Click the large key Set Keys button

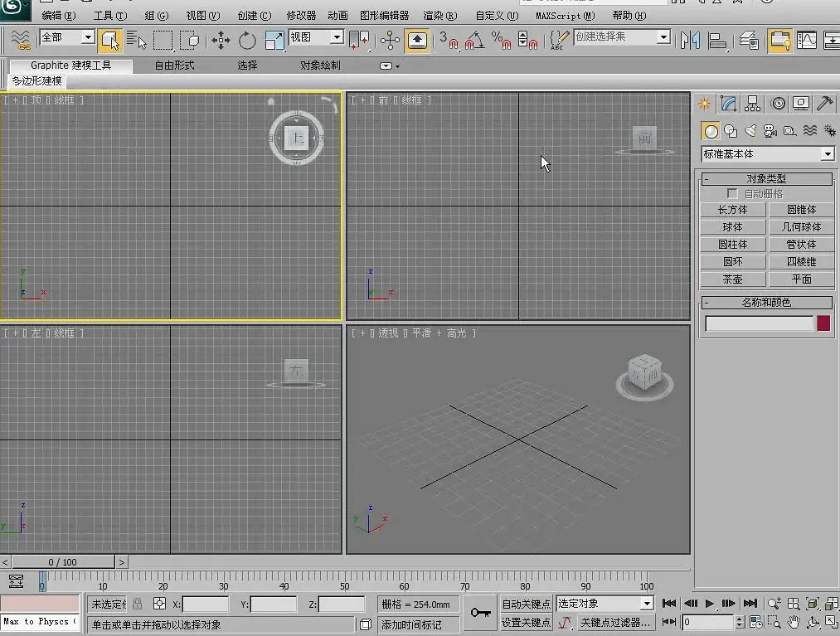pyautogui.click(x=481, y=613)
